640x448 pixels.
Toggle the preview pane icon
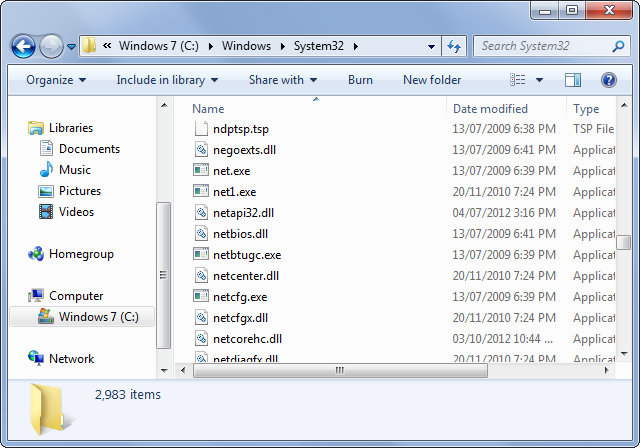573,80
